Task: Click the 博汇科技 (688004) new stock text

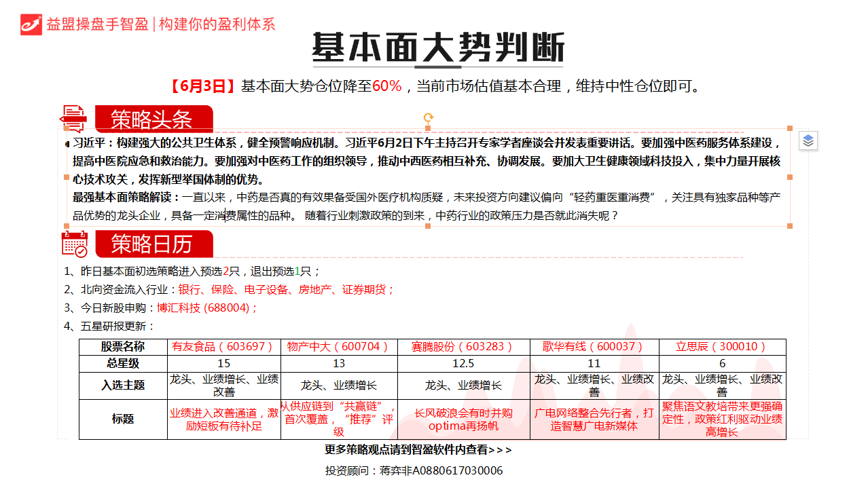Action: [x=206, y=307]
